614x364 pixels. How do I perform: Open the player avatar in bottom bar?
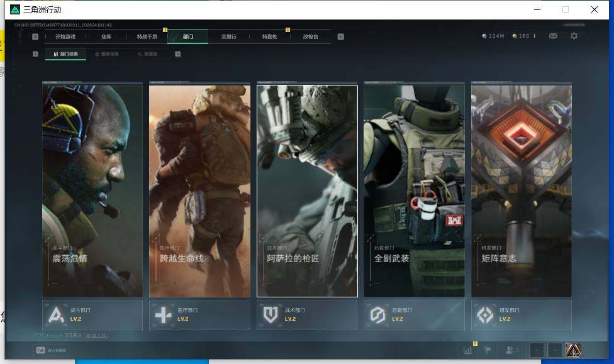point(573,350)
